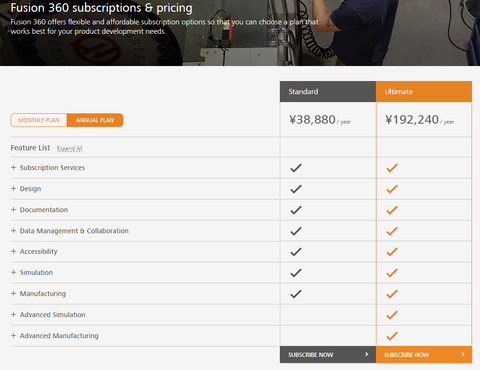Click Ultimate orange checkmark for Advanced Simulation
Viewport: 480px width, 370px height.
click(x=392, y=315)
